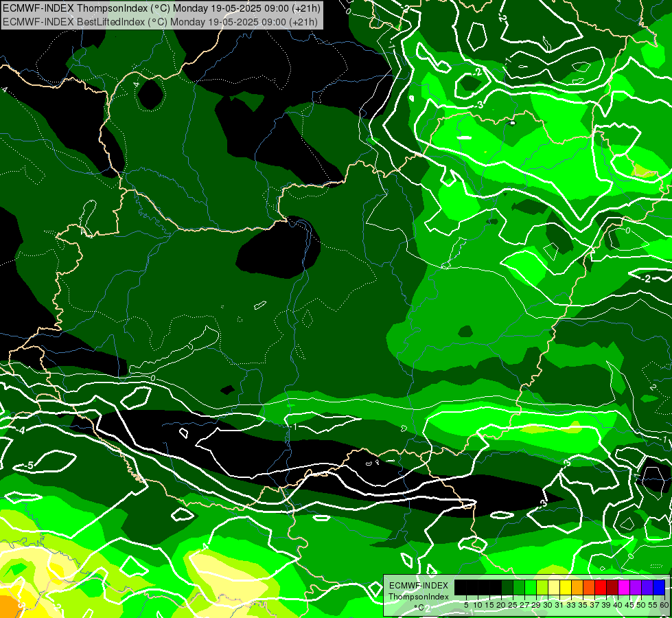Click the legend tick value '10'
This screenshot has height=618, width=672.
478,605
